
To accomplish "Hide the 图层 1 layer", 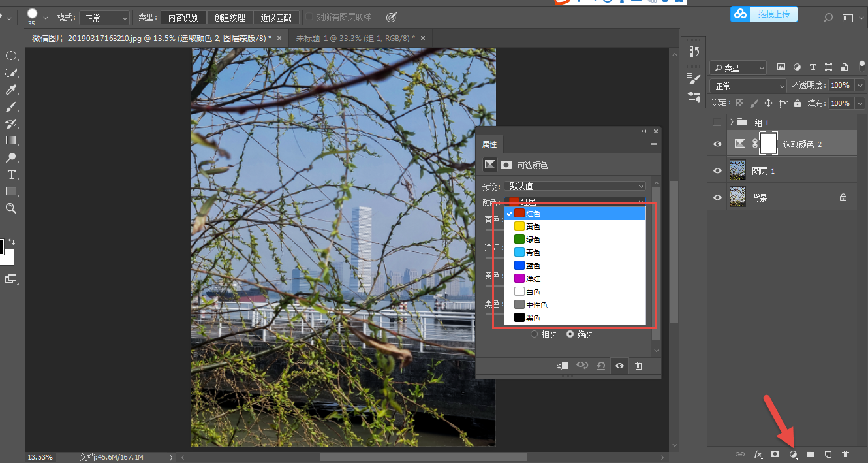I will pyautogui.click(x=717, y=170).
